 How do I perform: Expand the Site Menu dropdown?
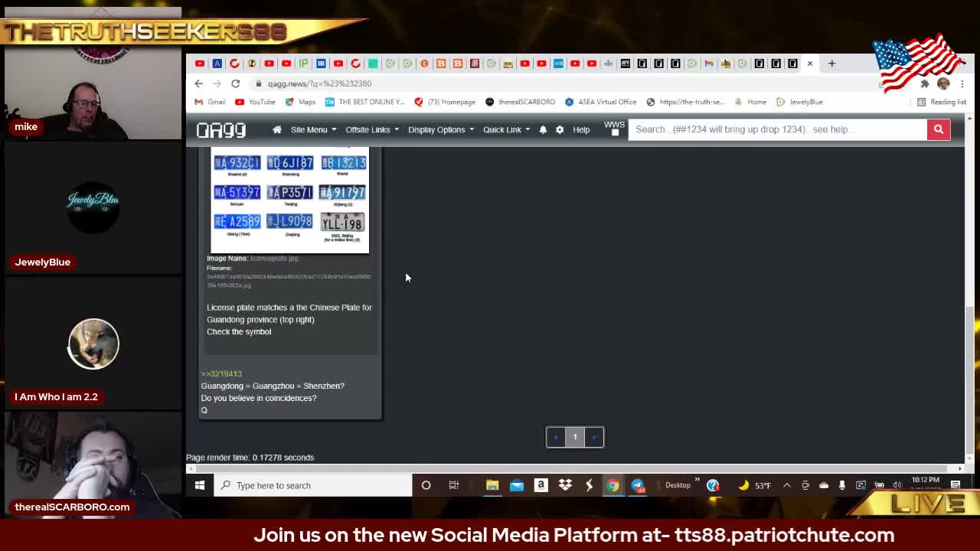313,129
